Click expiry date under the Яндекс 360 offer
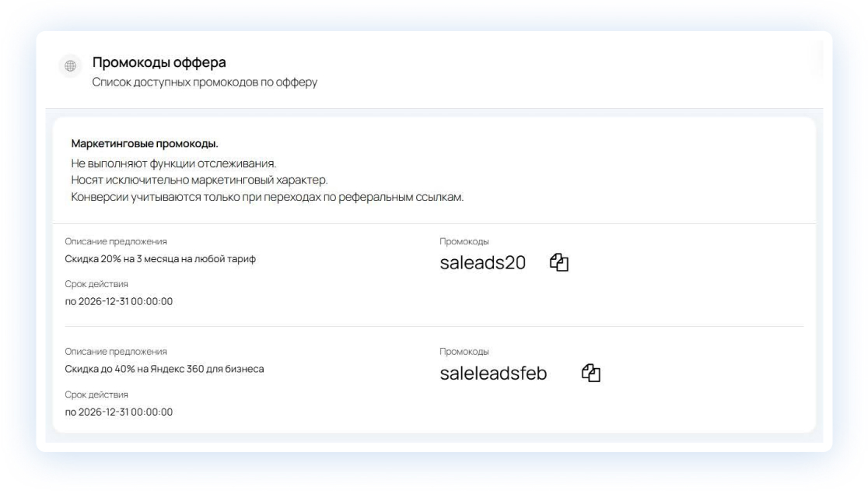This screenshot has height=491, width=868. pyautogui.click(x=119, y=412)
